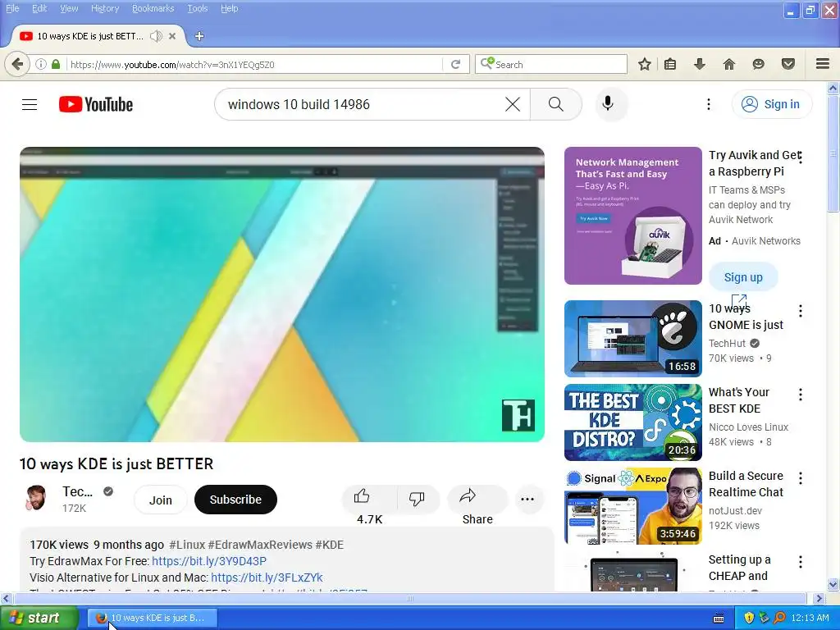Open the View menu
The width and height of the screenshot is (840, 630).
point(69,8)
